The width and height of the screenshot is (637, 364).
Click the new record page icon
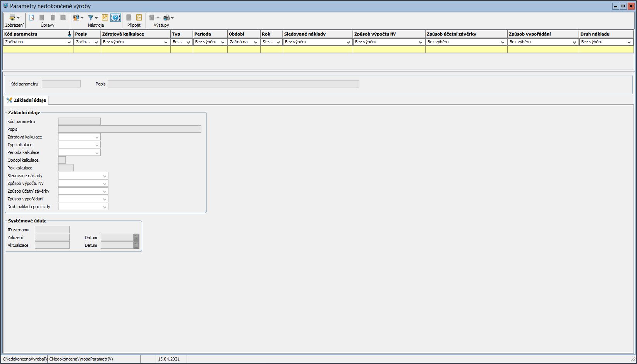click(31, 18)
